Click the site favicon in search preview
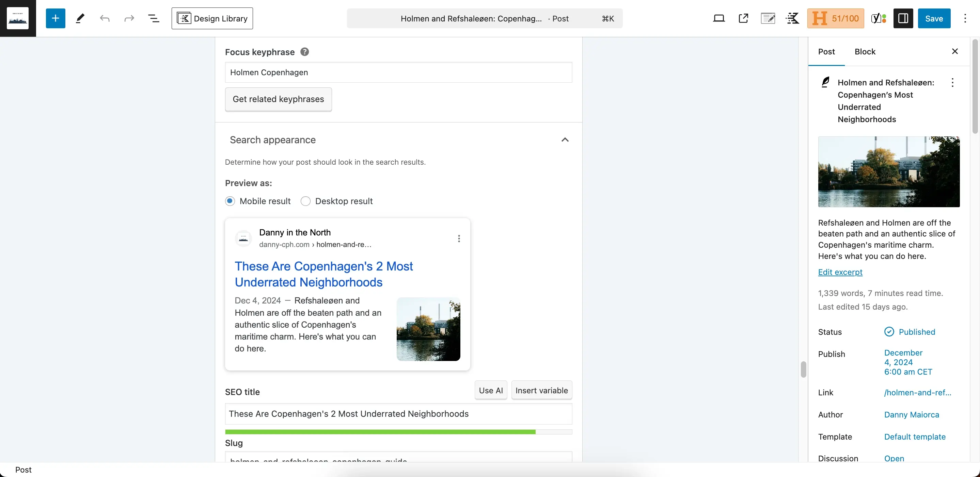The height and width of the screenshot is (477, 980). point(243,238)
